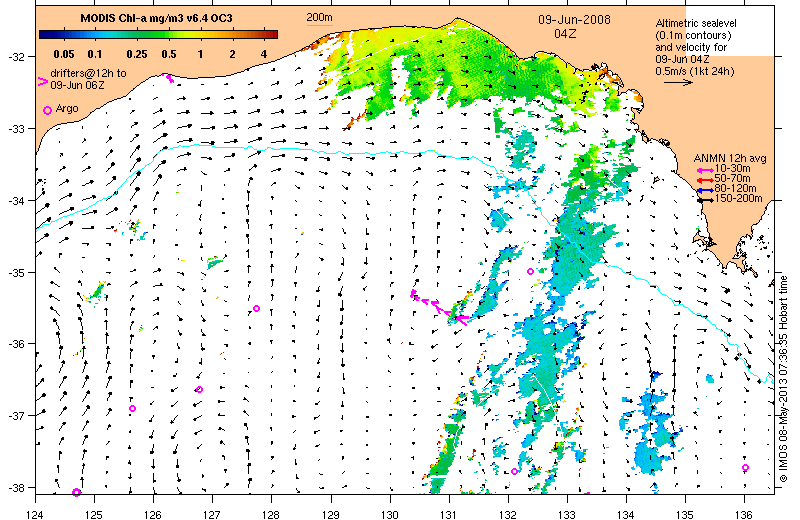Click the "10-30m" depth label
This screenshot has height=520, width=800.
[x=732, y=169]
